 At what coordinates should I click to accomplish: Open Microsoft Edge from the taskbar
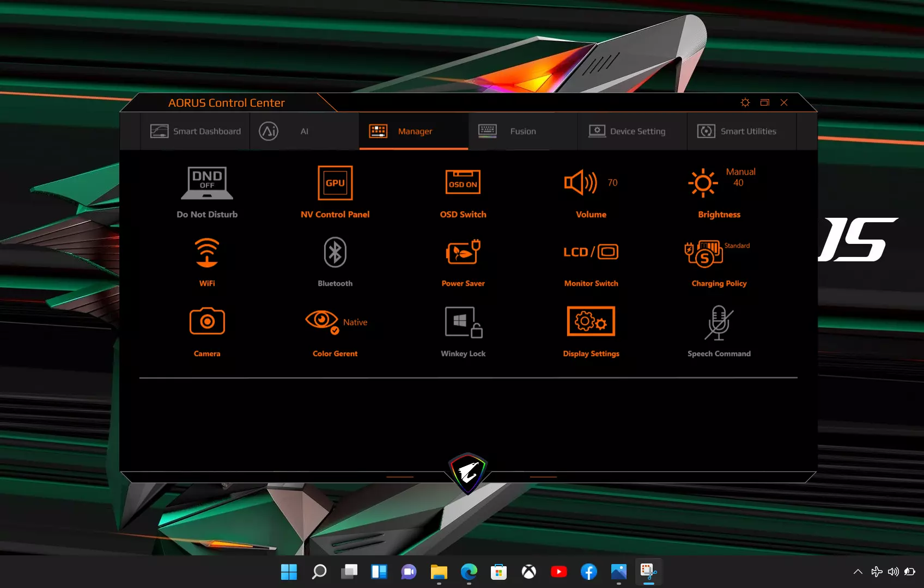pyautogui.click(x=469, y=572)
